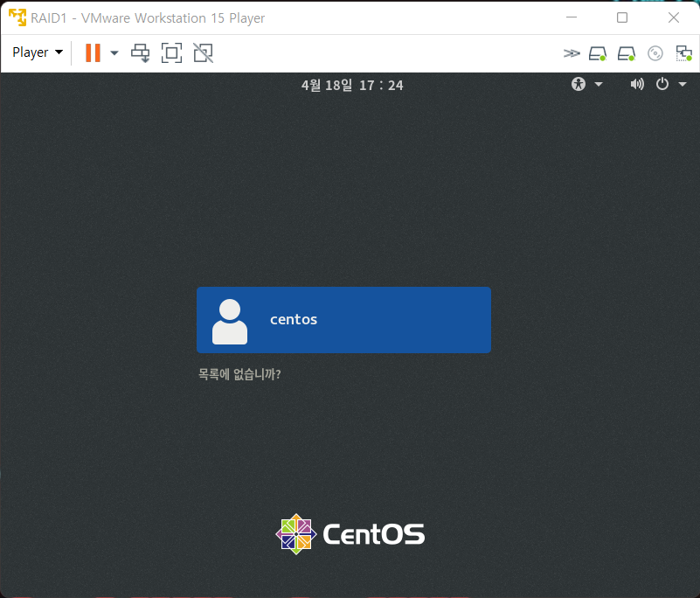
Task: Click the second hard disk device icon
Action: pos(627,53)
